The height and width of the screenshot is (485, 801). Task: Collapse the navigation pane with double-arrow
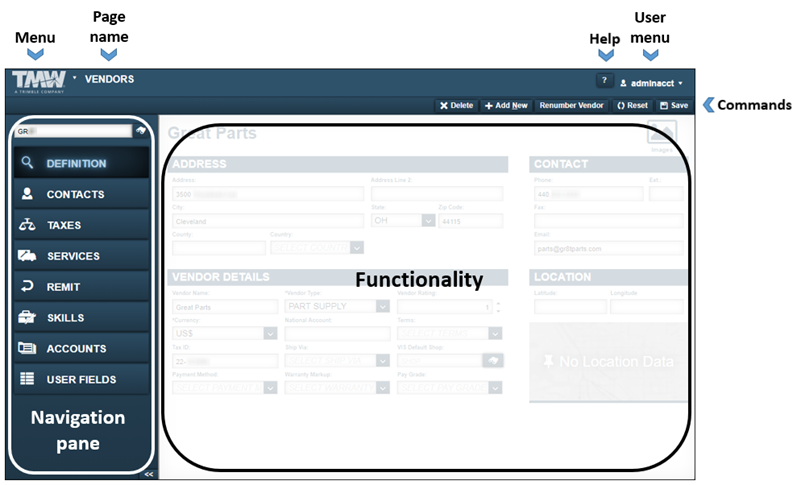tap(149, 474)
